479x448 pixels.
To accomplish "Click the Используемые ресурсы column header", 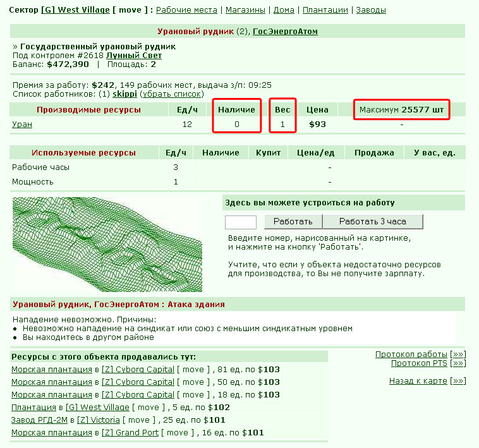I will pyautogui.click(x=83, y=153).
